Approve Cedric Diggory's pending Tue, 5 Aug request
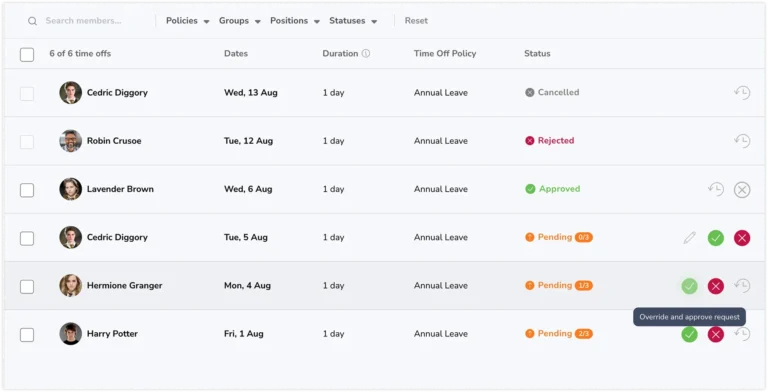 click(x=716, y=238)
